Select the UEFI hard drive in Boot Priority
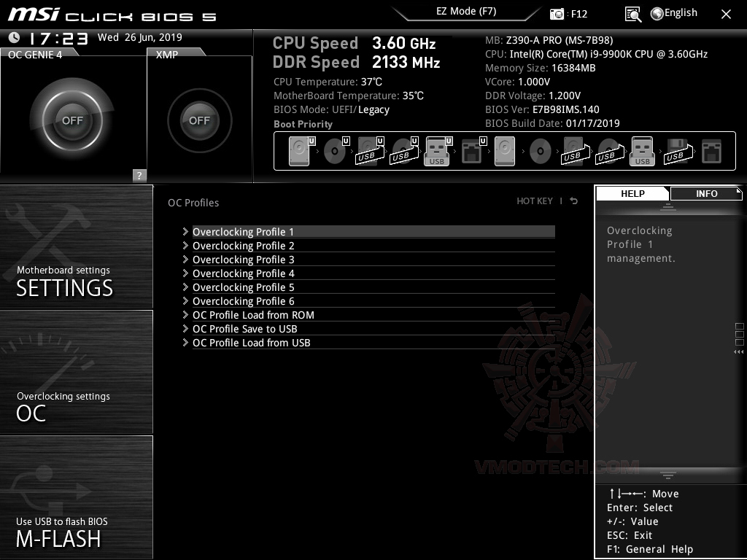 [x=298, y=149]
